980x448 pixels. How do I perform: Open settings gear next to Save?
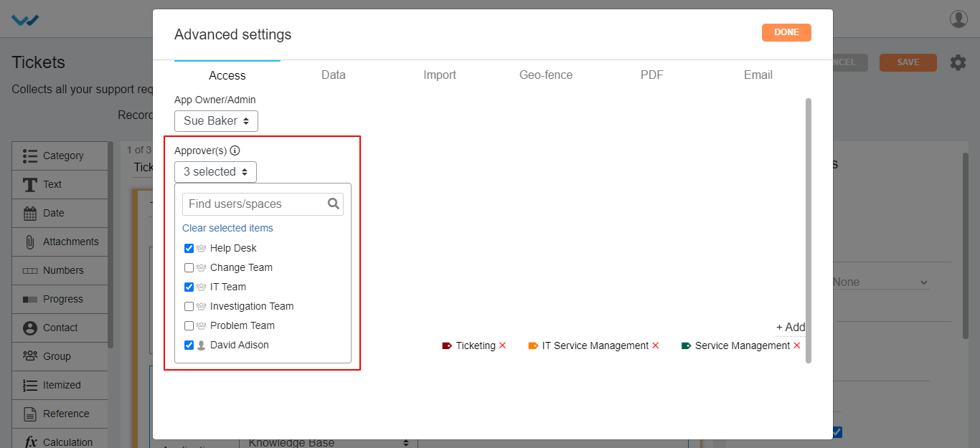pos(958,62)
